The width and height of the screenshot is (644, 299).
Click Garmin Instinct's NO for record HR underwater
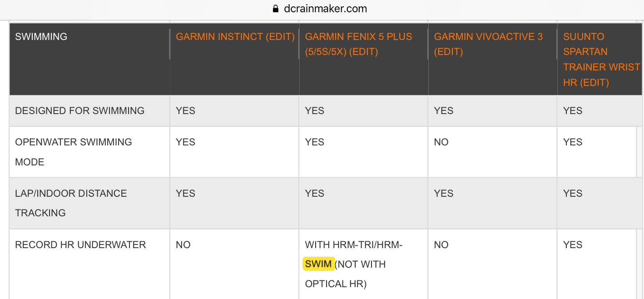[x=183, y=245]
